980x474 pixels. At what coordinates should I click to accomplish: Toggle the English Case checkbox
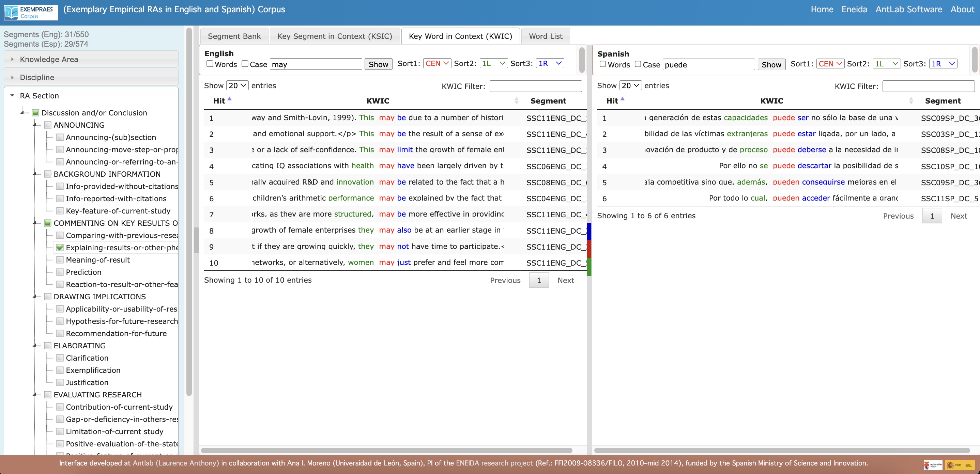click(245, 63)
